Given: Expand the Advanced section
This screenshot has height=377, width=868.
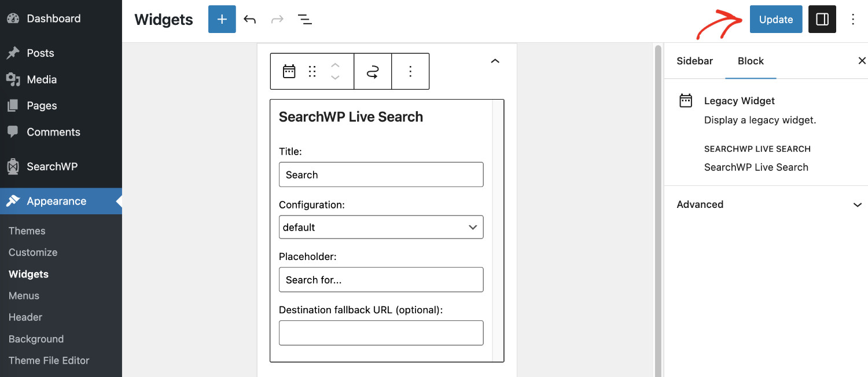Looking at the screenshot, I should click(x=766, y=204).
